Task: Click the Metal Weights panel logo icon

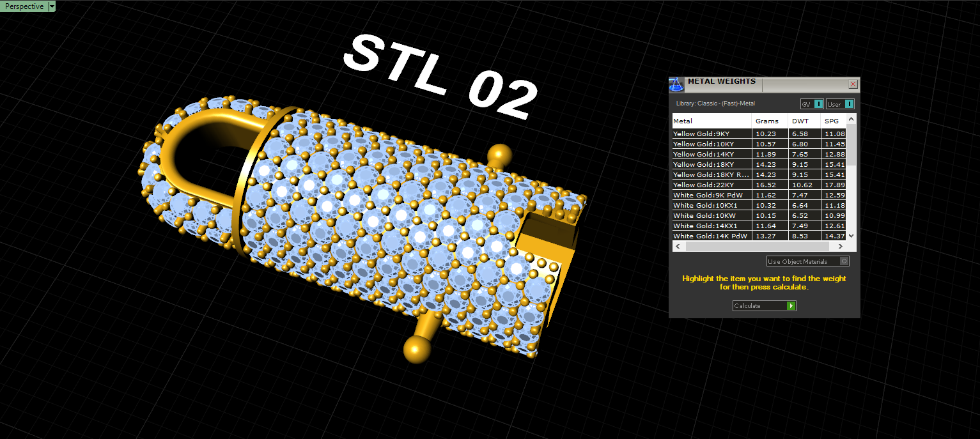Action: pyautogui.click(x=676, y=84)
